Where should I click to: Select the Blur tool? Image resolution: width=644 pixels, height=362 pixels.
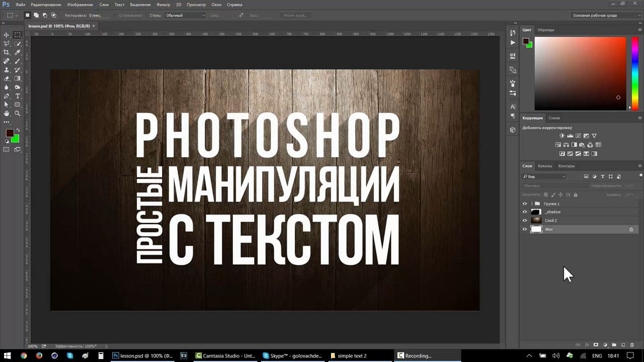click(7, 87)
